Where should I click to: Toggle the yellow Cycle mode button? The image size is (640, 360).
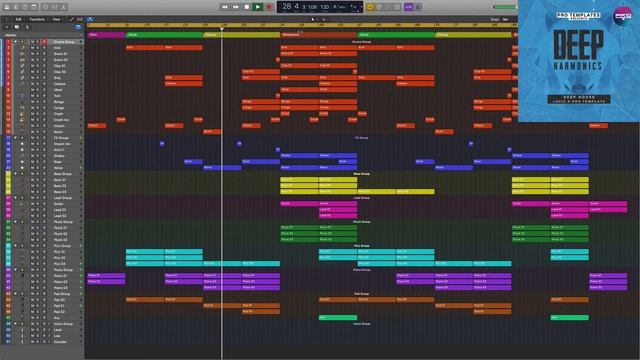371,7
